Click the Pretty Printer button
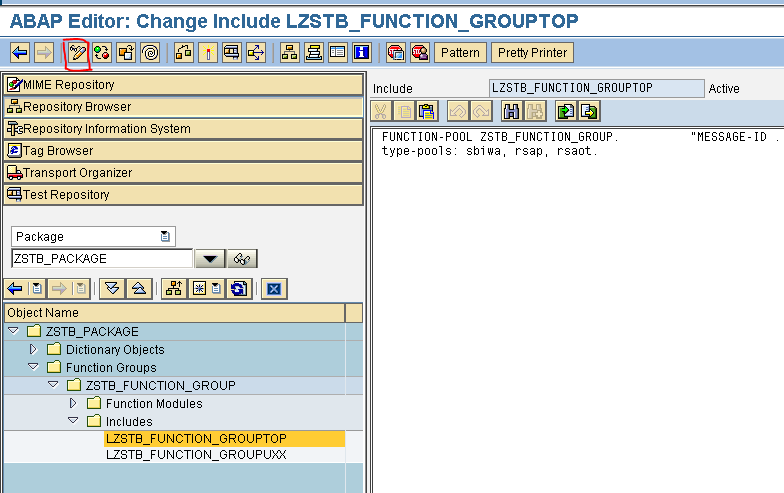 click(x=532, y=52)
